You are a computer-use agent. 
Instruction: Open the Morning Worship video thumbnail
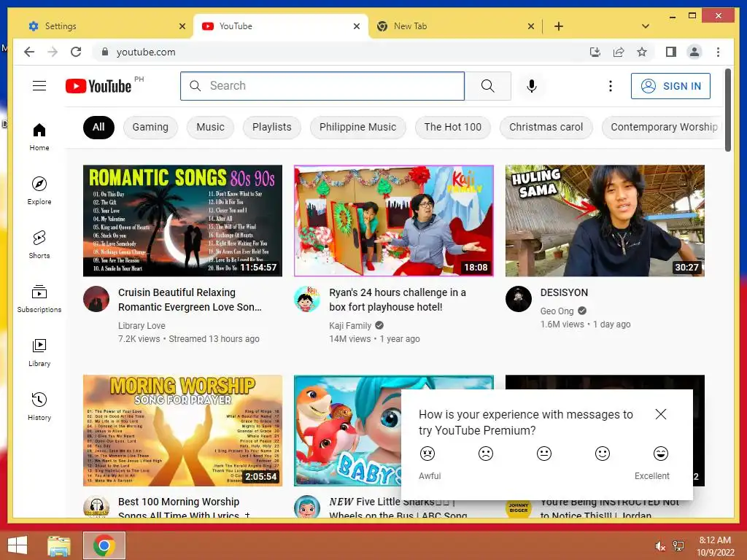[x=182, y=430]
